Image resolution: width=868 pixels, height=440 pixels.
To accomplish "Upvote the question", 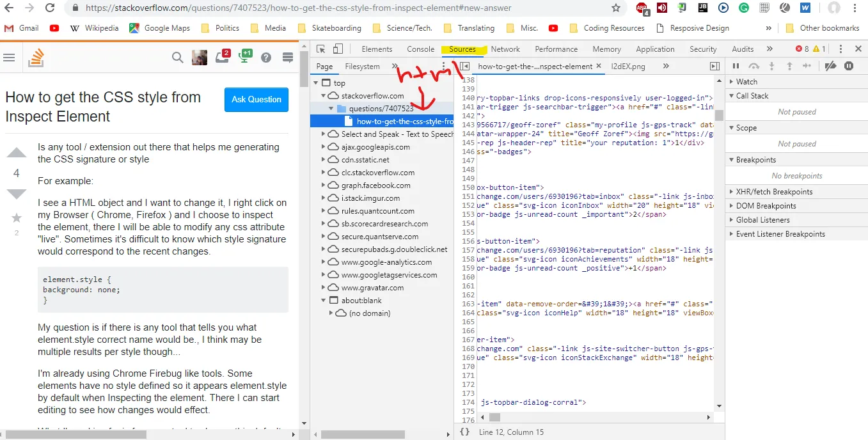I will [17, 153].
